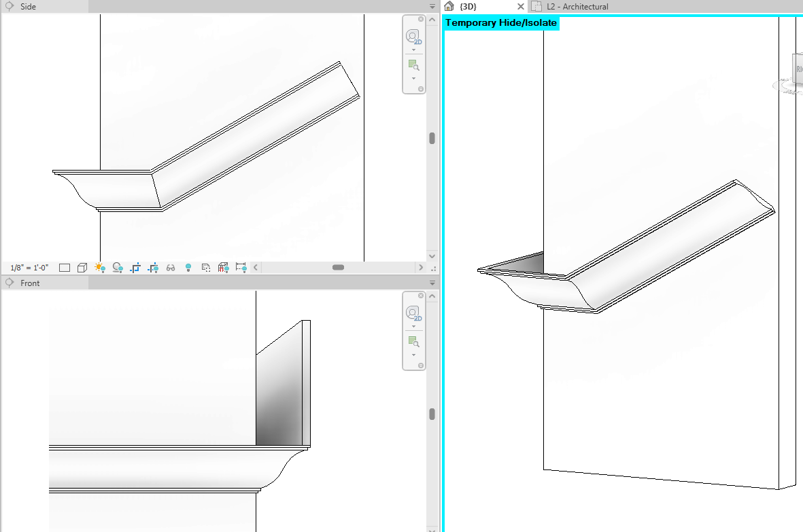This screenshot has width=803, height=532.
Task: Enable the Crop View tool
Action: (x=135, y=267)
